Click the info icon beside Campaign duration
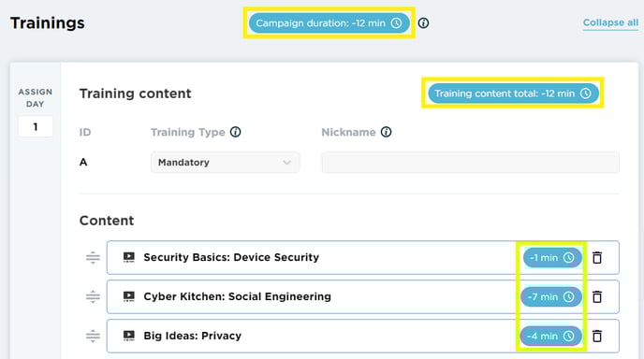The image size is (644, 359). (423, 23)
